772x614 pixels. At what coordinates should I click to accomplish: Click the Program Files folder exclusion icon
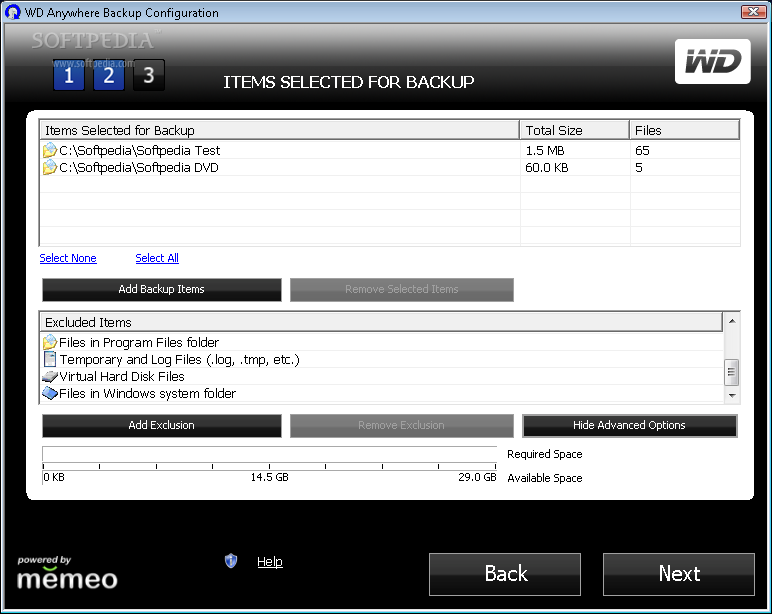click(50, 342)
